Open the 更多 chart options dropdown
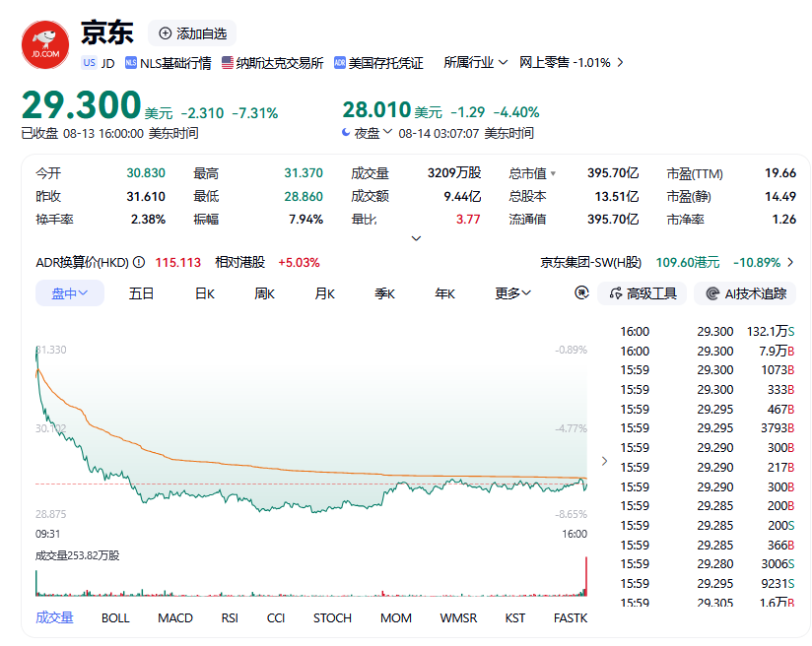This screenshot has width=812, height=646. click(512, 293)
